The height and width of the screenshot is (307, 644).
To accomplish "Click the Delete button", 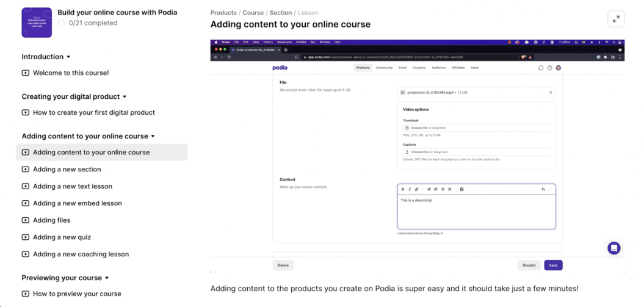I will pos(283,265).
